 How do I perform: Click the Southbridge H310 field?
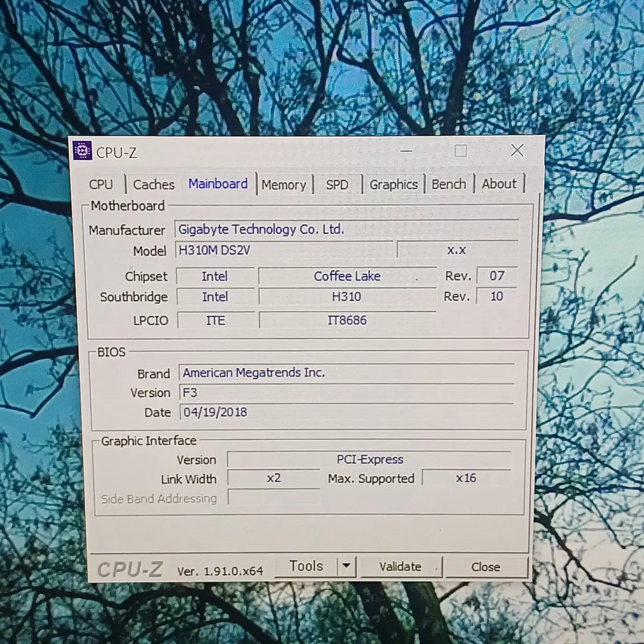point(347,297)
